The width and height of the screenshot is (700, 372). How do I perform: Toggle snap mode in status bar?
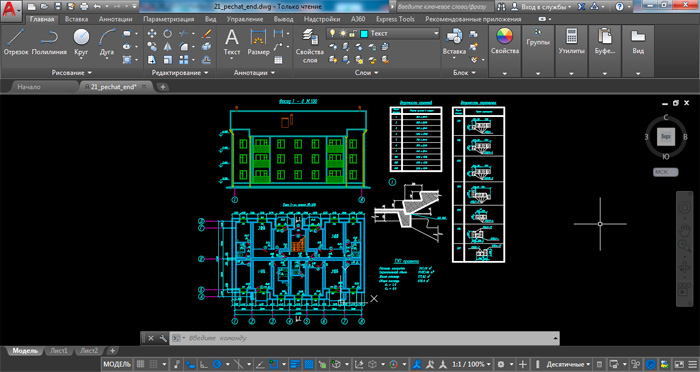154,364
